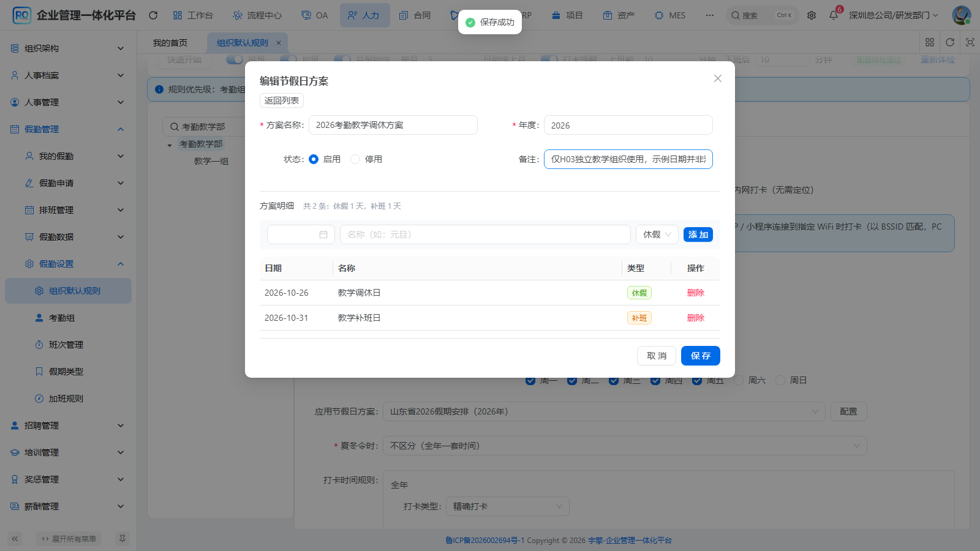980x551 pixels.
Task: Check the 周六 workday checkbox
Action: [x=739, y=380]
